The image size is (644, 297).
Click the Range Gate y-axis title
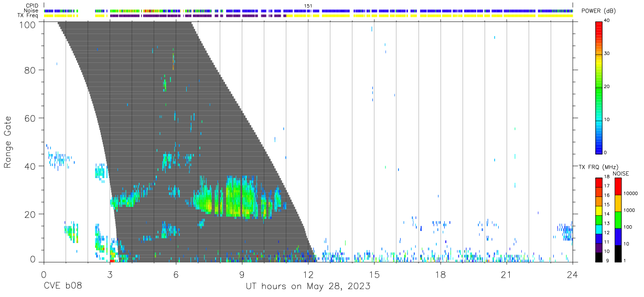(8, 142)
